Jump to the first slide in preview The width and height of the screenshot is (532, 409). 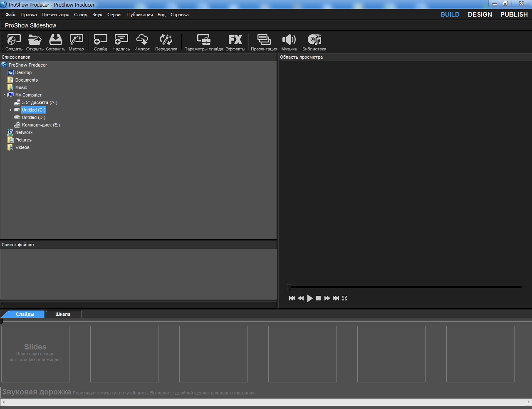tap(292, 298)
